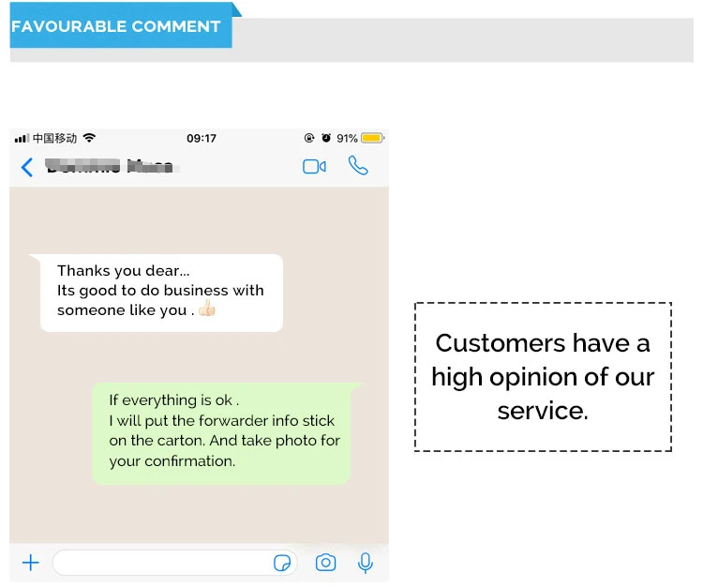Screen dimensions: 703x588
Task: Start a video call with contact
Action: [x=314, y=166]
